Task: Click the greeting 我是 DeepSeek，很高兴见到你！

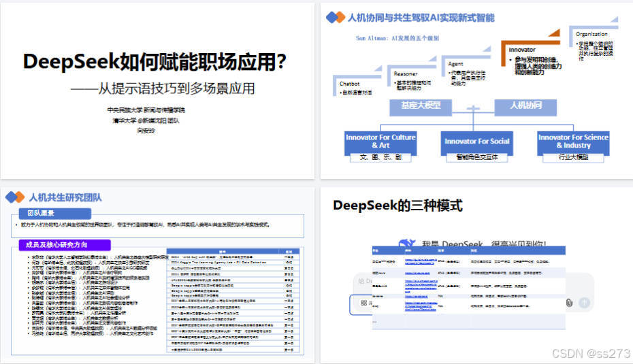Action: (x=484, y=243)
